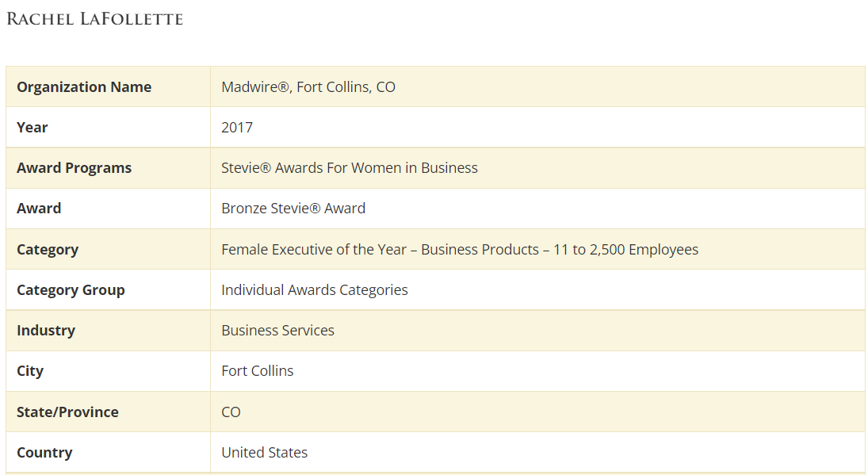Screen dimensions: 868x475
Task: Click the 'Country' row label
Action: pyautogui.click(x=44, y=453)
